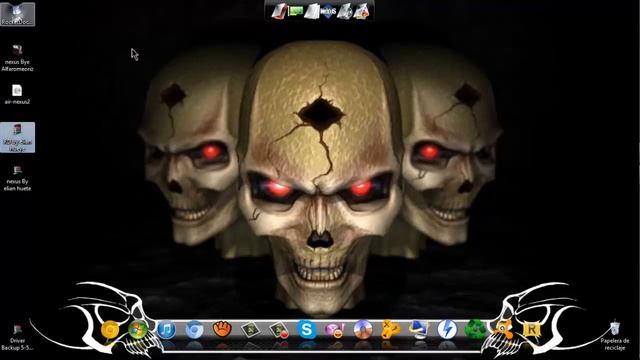Open Avast antivirus from the dock
The image size is (640, 360).
coord(504,329)
